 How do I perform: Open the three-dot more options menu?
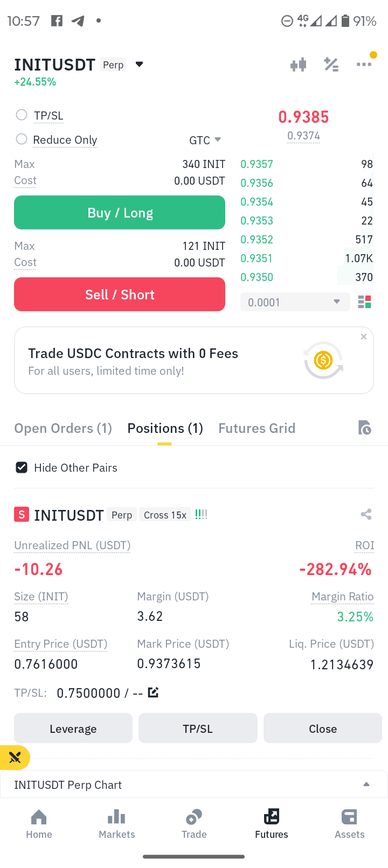click(x=364, y=64)
